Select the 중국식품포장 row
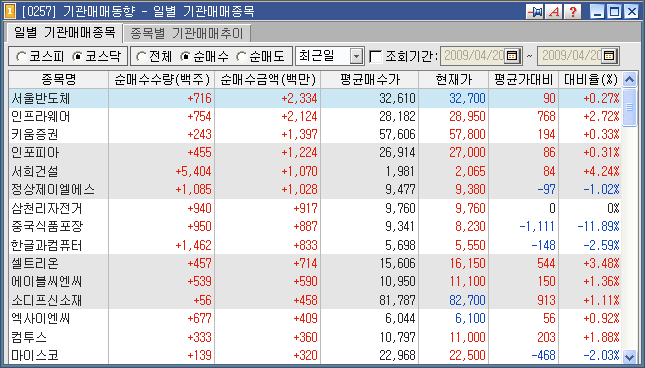Image resolution: width=645 pixels, height=368 pixels. (315, 226)
